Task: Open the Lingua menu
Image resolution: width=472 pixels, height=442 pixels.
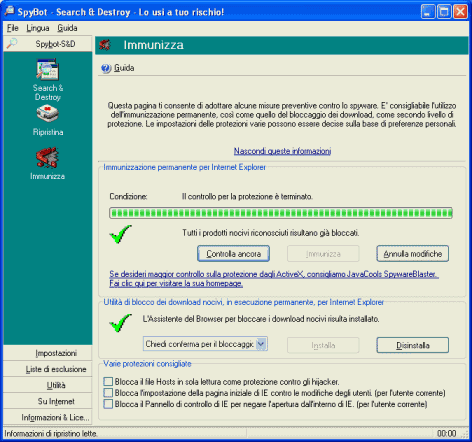Action: pos(38,28)
